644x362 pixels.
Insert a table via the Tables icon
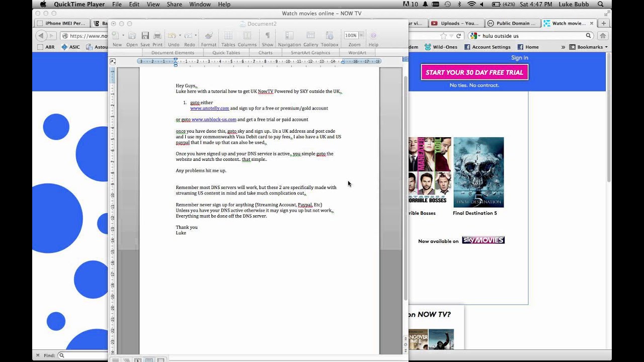click(228, 36)
